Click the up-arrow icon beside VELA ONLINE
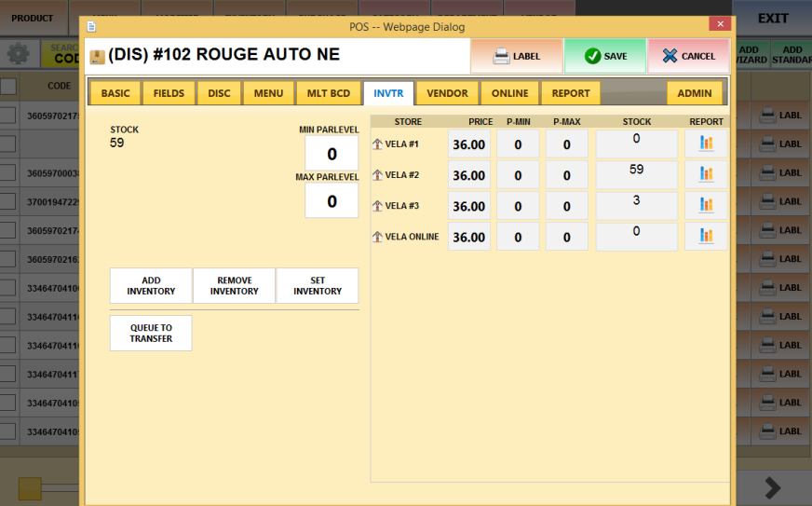812x506 pixels. [x=377, y=238]
